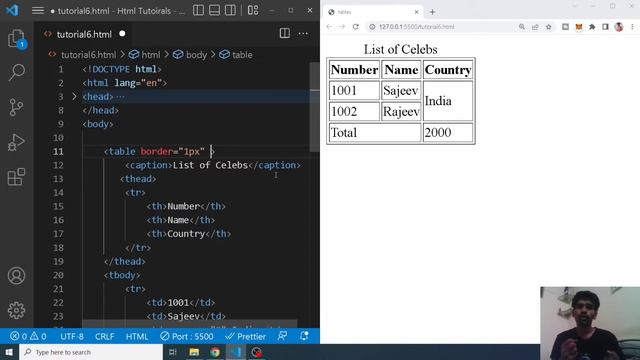Share this page from the Chrome address bar

535,27
